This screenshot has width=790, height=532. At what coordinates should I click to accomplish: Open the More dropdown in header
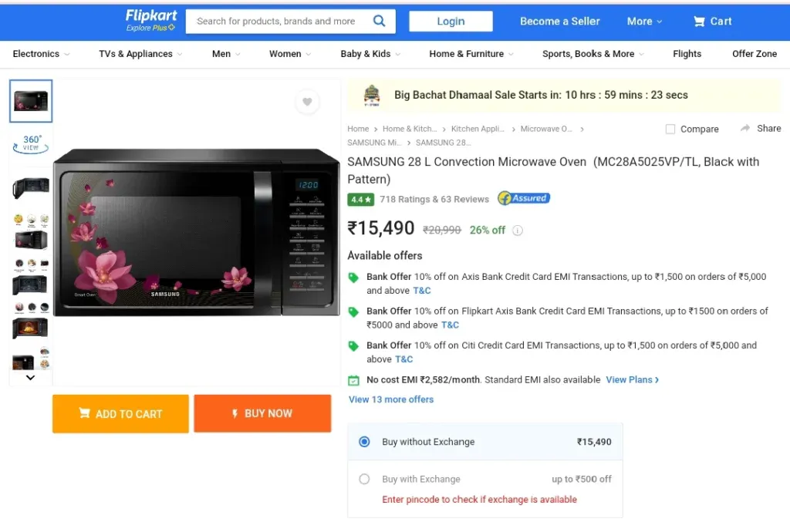[x=644, y=21]
